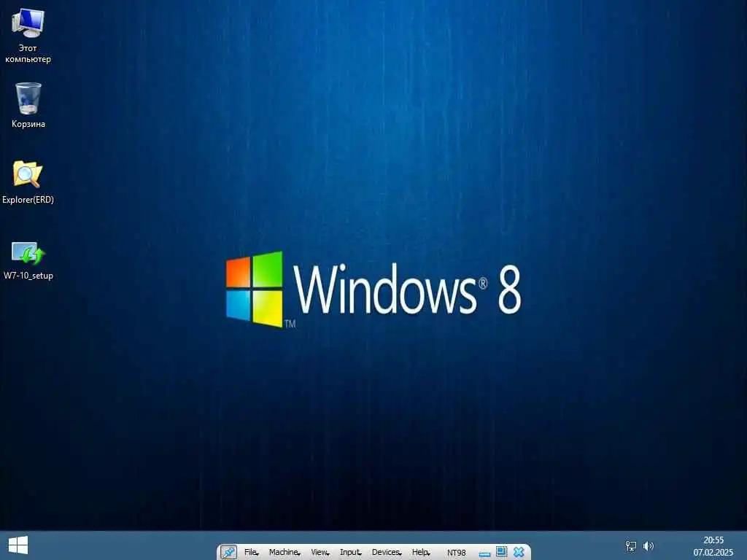Exit fullscreen using the mini toolbar restore icon
Image resolution: width=747 pixels, height=560 pixels.
coord(501,552)
